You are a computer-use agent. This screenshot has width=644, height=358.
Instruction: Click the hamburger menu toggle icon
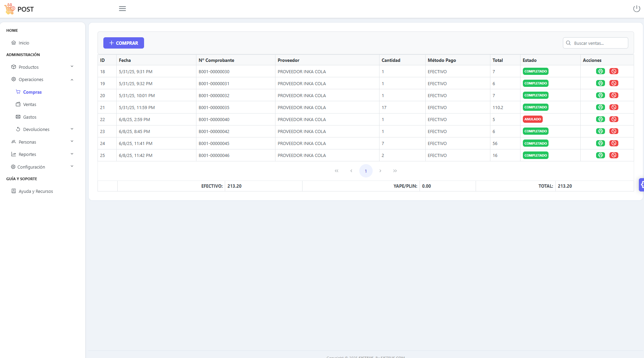122,9
